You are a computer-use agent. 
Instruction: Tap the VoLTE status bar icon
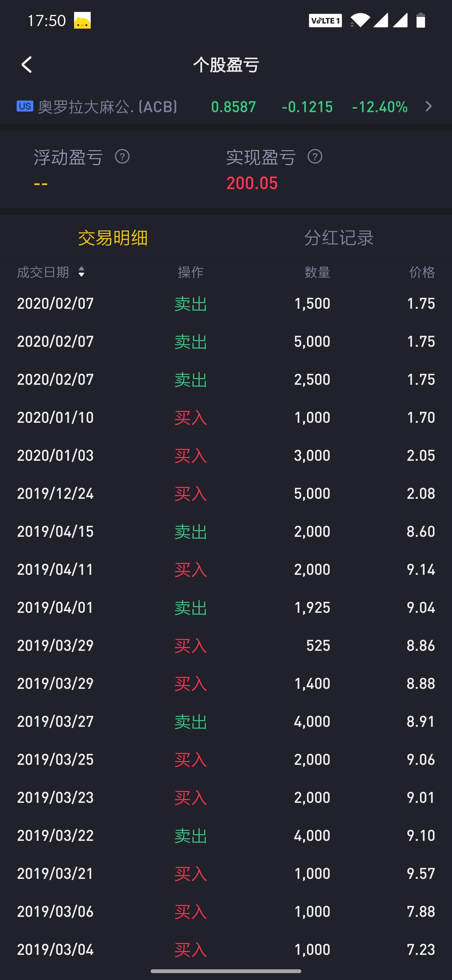[325, 20]
